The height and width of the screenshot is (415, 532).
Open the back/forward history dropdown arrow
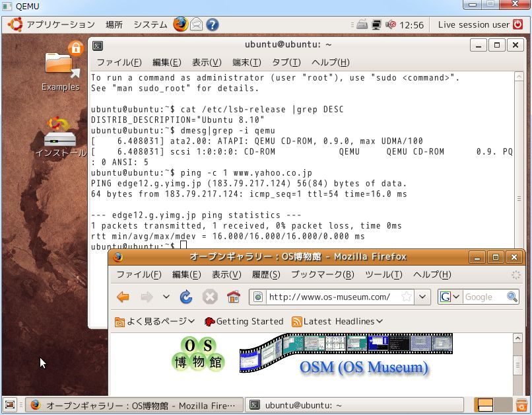click(x=166, y=297)
